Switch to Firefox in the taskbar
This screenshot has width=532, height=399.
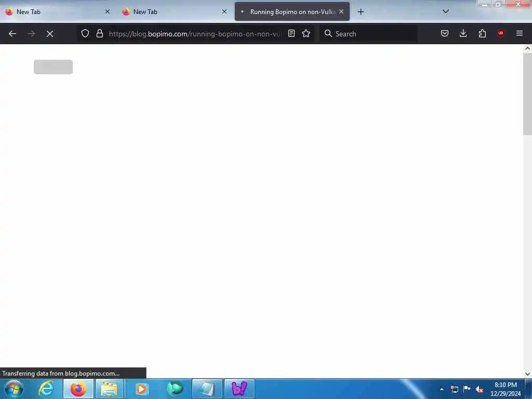(78, 389)
